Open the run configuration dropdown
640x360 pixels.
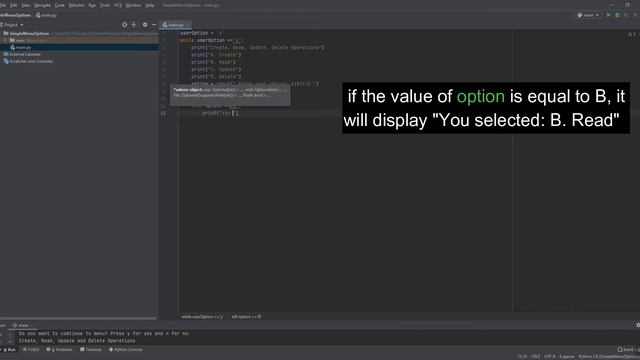pos(588,15)
